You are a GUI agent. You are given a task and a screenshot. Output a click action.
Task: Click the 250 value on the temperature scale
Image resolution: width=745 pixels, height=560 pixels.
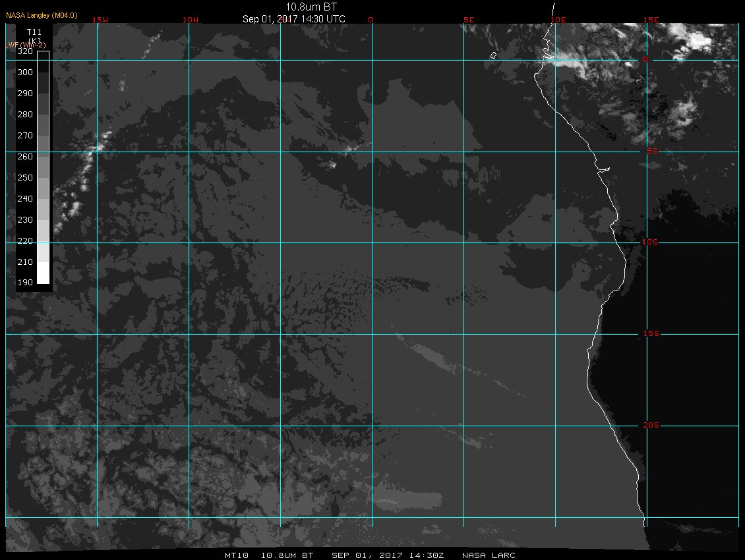[25, 178]
